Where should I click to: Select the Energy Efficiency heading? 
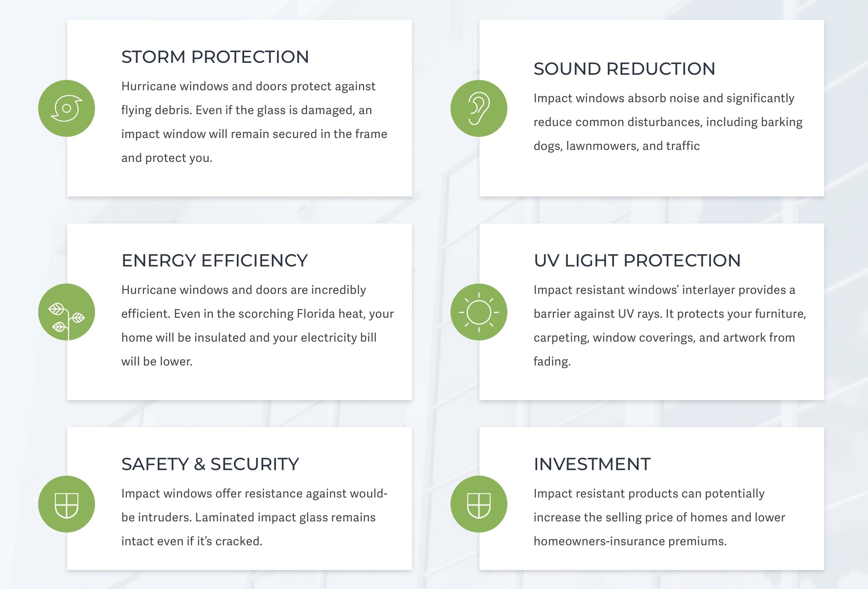(215, 260)
